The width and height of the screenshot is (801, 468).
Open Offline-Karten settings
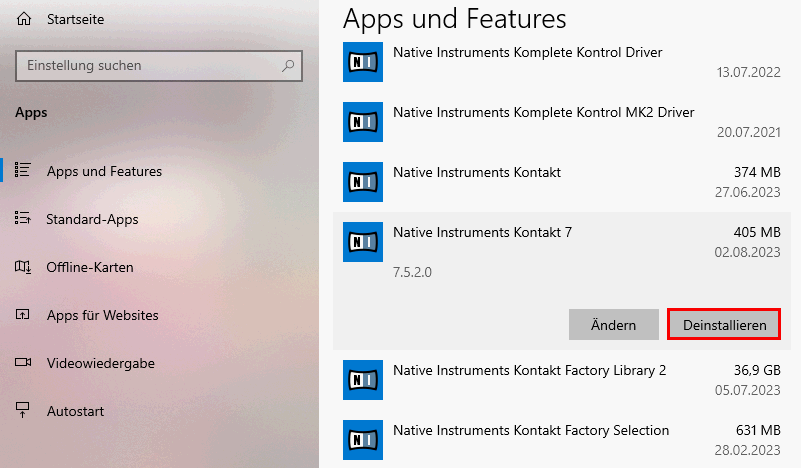point(90,267)
